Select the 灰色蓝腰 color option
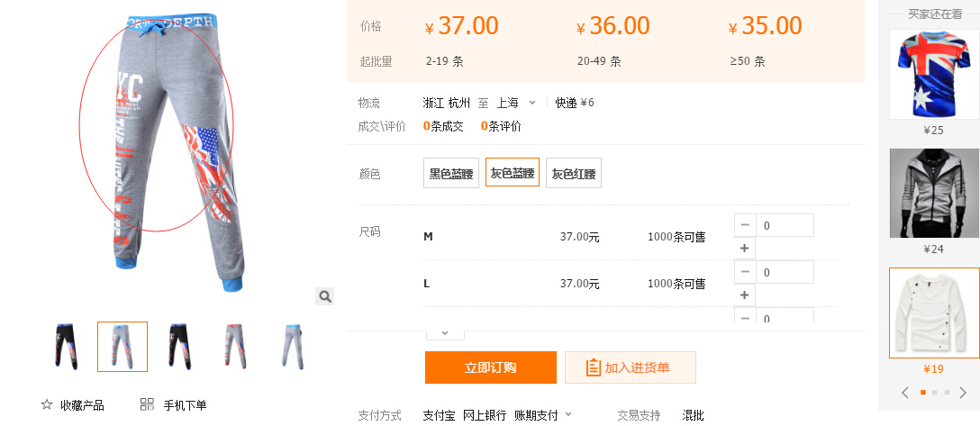 click(512, 173)
